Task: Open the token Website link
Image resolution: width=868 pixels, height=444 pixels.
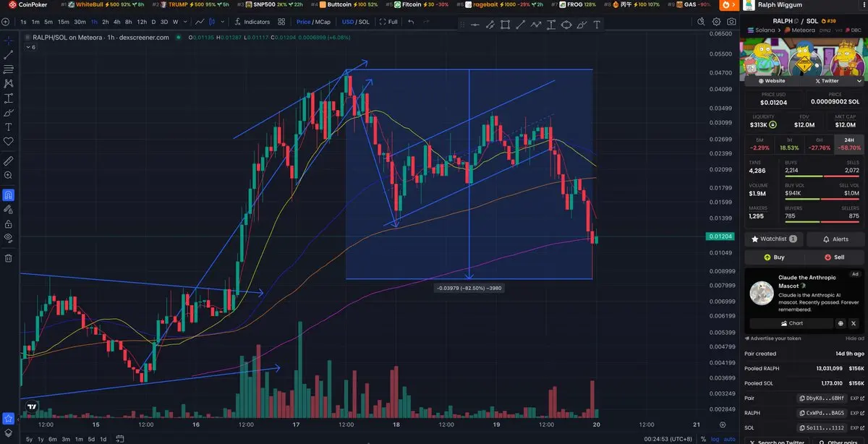Action: (x=771, y=81)
